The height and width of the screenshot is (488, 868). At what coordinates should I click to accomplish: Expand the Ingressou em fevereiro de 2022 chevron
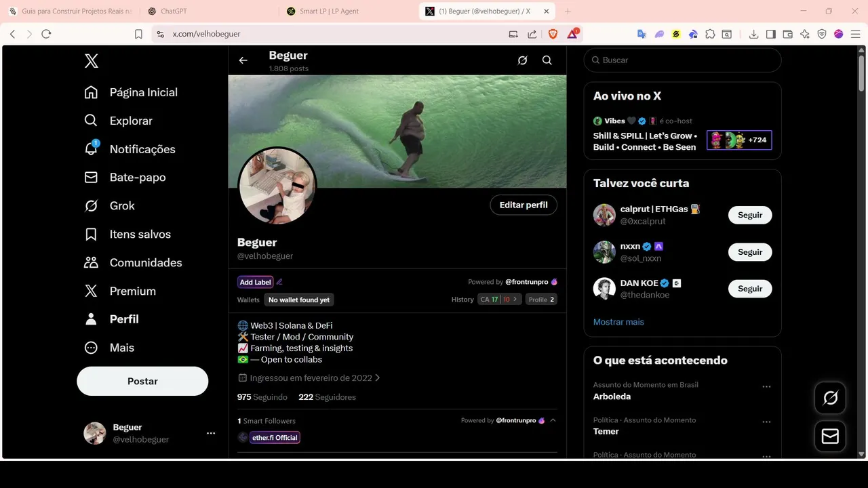[378, 378]
